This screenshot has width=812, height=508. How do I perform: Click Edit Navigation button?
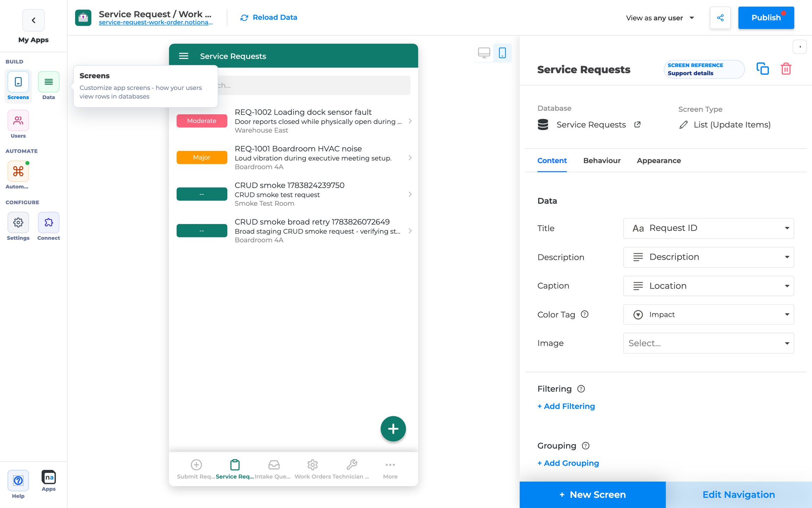pos(739,495)
